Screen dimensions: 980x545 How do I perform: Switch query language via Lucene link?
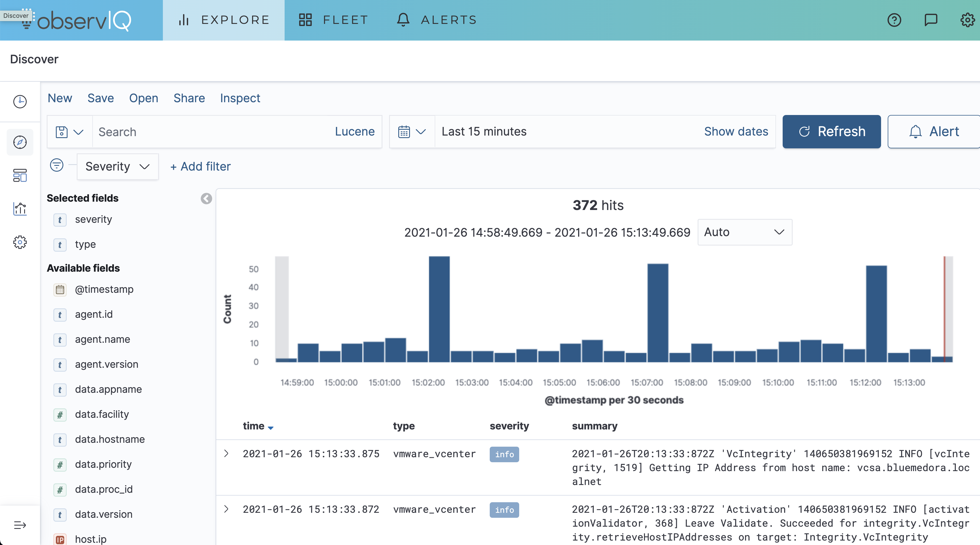355,132
